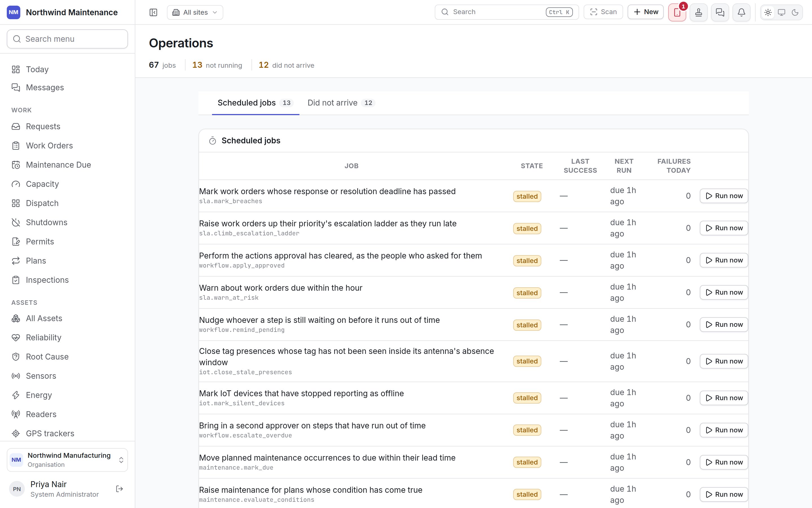Focus the Search menu field

tap(67, 39)
